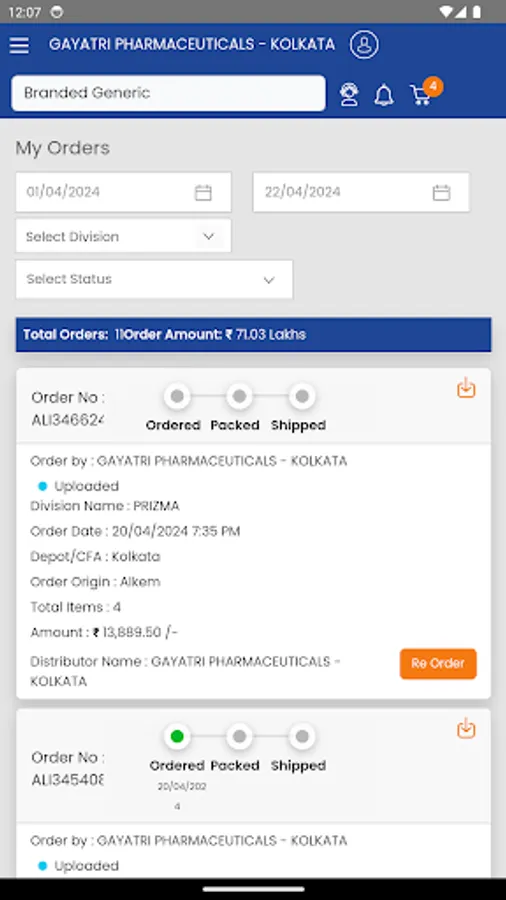Open the GAYATRI PHARMACEUTICALS - KOLKATA header title
The image size is (506, 900).
point(192,44)
